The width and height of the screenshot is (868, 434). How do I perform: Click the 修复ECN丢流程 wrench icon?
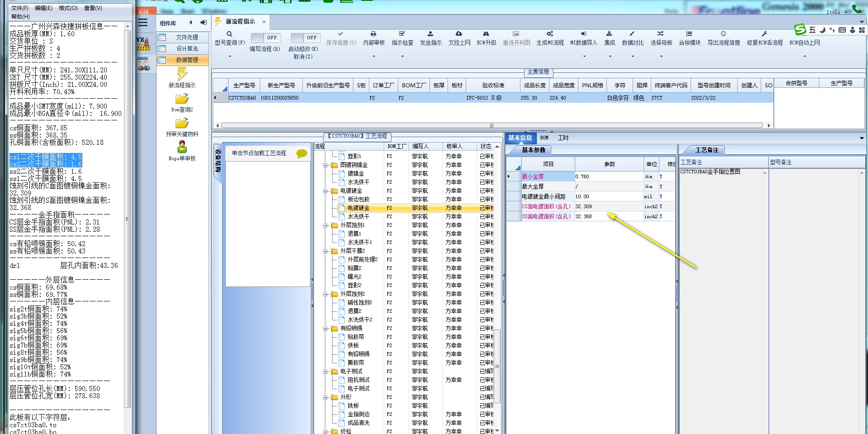[x=764, y=34]
